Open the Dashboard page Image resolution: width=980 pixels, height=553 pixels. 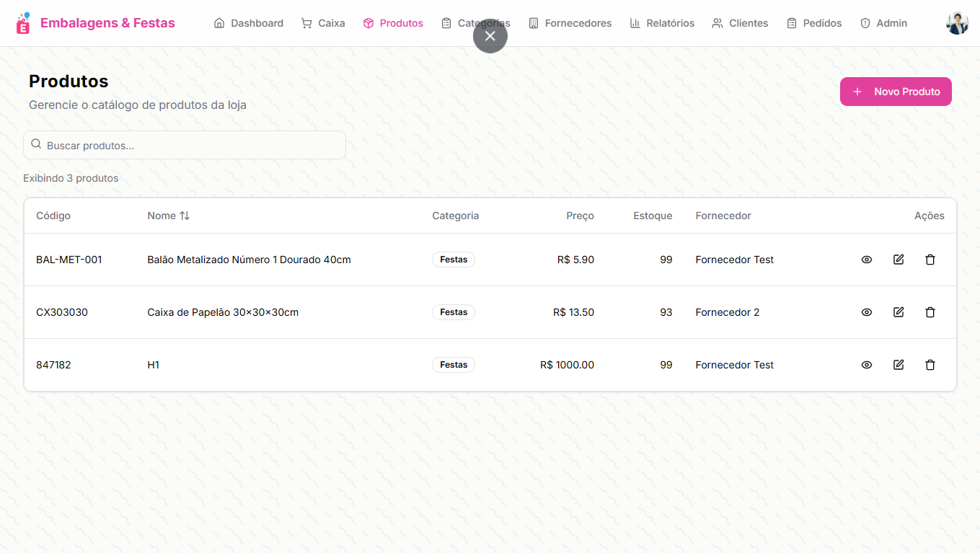tap(249, 23)
